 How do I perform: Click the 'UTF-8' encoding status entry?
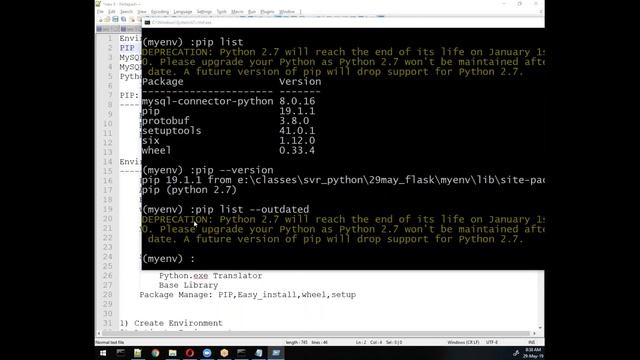tap(492, 342)
